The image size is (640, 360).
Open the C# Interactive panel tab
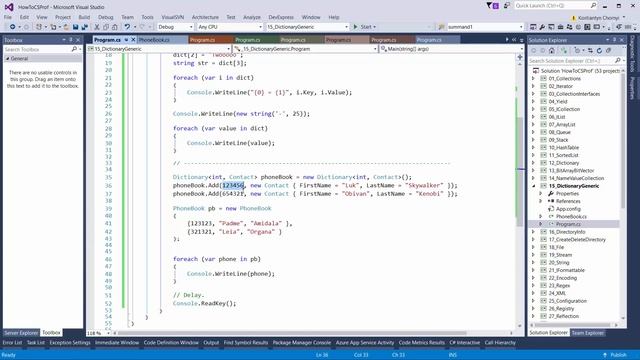point(465,343)
